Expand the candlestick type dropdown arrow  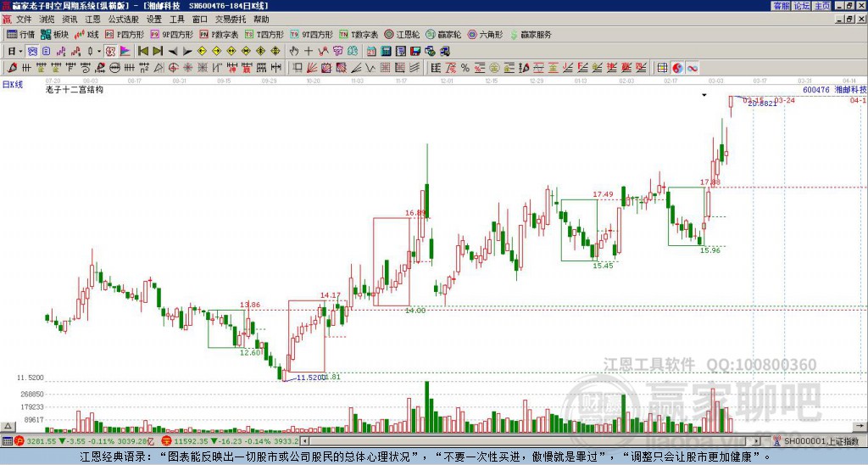tap(99, 52)
